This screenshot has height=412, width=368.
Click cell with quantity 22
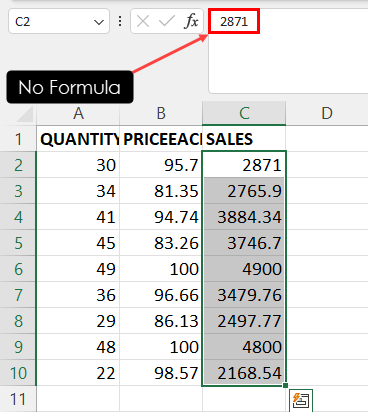pyautogui.click(x=78, y=373)
